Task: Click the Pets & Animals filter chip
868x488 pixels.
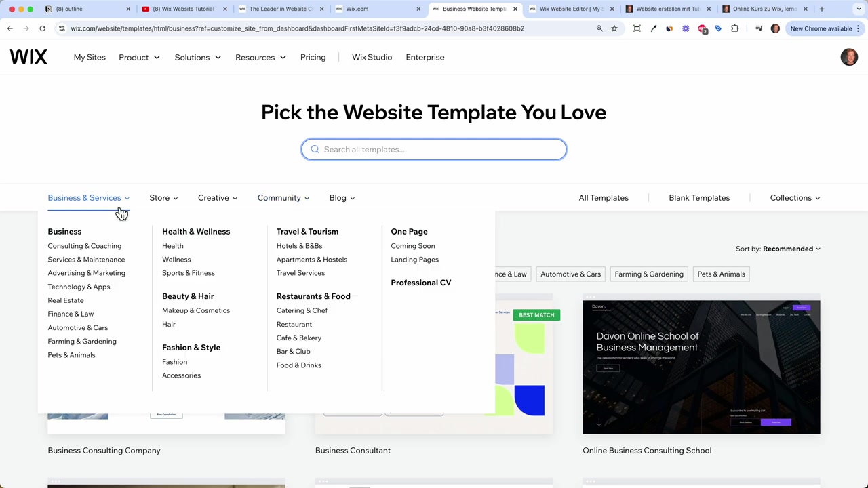Action: click(722, 274)
